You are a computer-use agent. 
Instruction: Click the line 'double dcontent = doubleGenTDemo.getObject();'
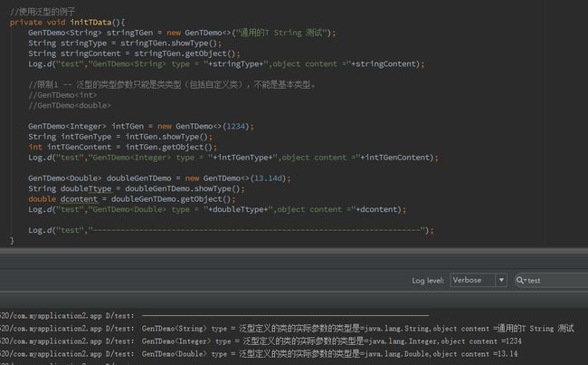132,199
